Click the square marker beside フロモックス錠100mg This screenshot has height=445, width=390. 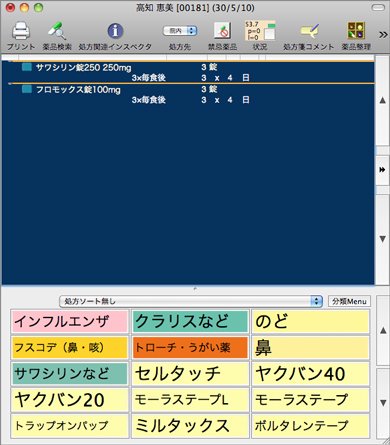click(x=27, y=89)
